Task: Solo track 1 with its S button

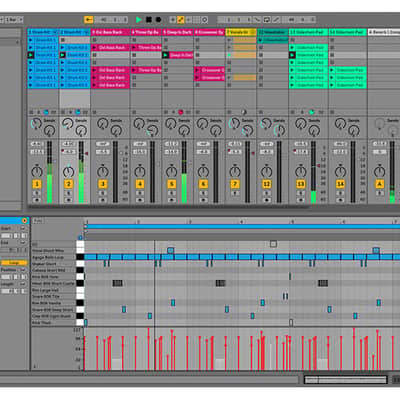Action: (x=37, y=193)
